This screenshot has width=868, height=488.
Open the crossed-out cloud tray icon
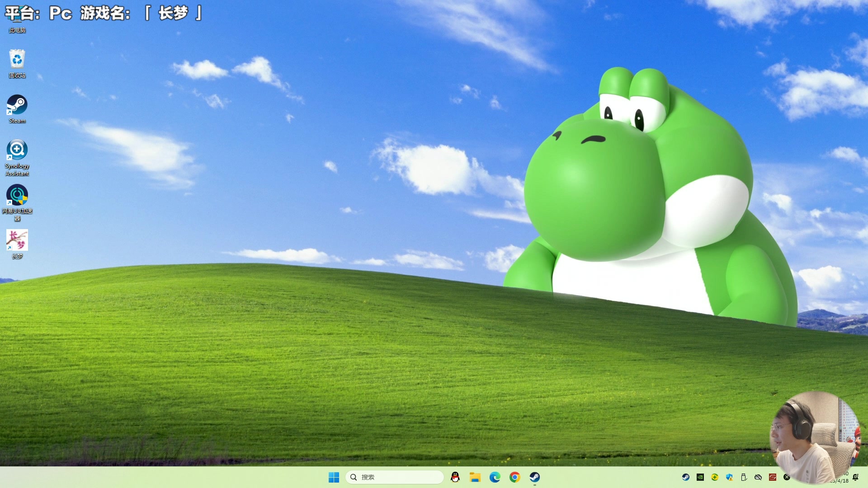tap(758, 477)
